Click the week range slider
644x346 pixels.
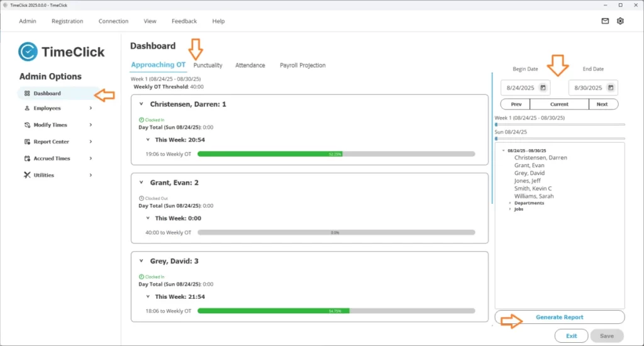(x=560, y=125)
